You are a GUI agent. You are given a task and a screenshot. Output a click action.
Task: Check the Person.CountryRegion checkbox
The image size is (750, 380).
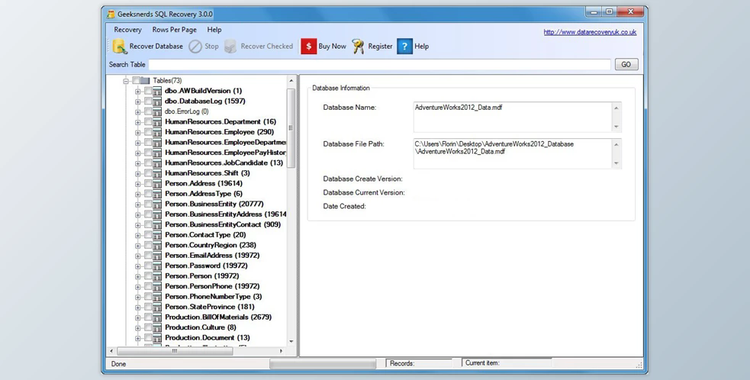click(x=148, y=245)
